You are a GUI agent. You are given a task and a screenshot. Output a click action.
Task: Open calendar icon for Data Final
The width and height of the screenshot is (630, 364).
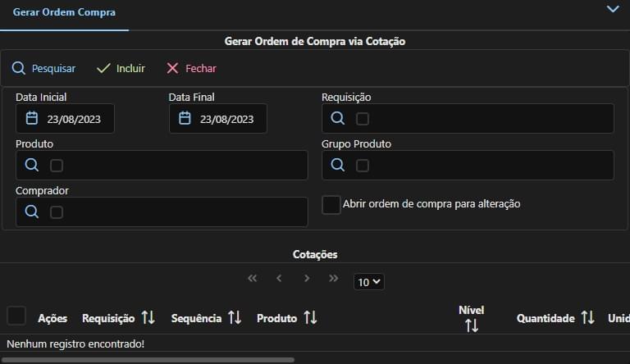[x=185, y=119]
